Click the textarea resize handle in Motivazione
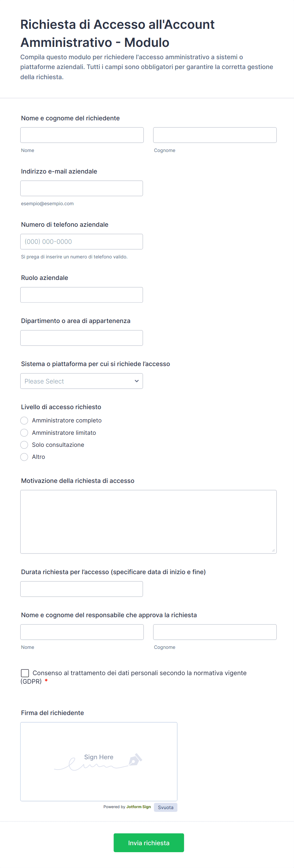The height and width of the screenshot is (868, 294). 273,550
